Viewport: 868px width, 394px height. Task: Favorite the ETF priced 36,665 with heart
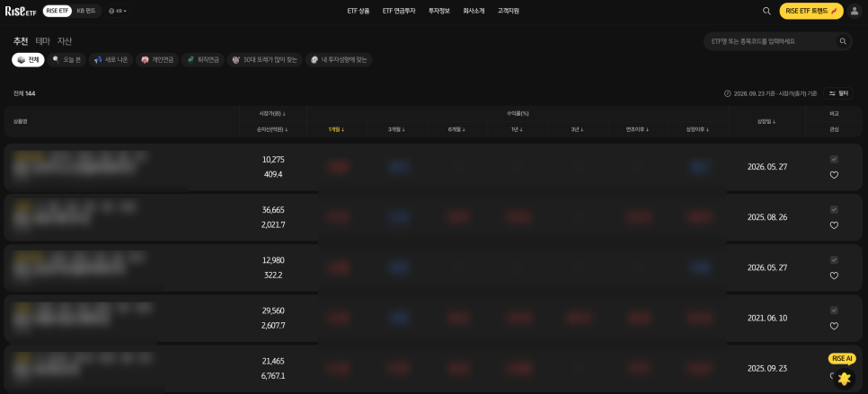pos(834,225)
